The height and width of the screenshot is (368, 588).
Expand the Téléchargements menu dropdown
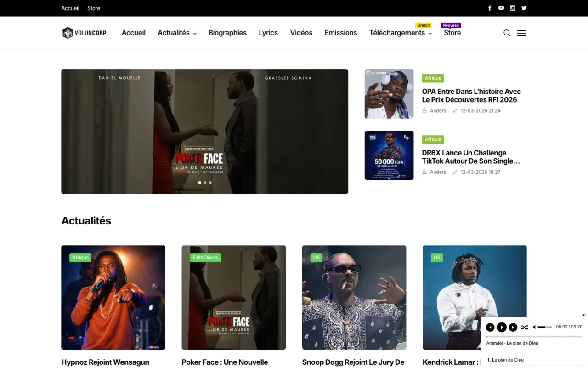point(401,33)
